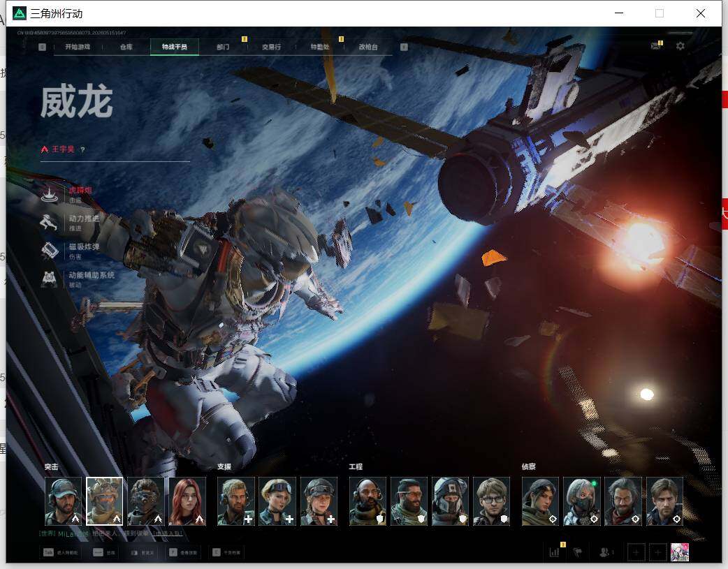This screenshot has width=728, height=569.
Task: Switch to the 仓库 tab
Action: (126, 47)
